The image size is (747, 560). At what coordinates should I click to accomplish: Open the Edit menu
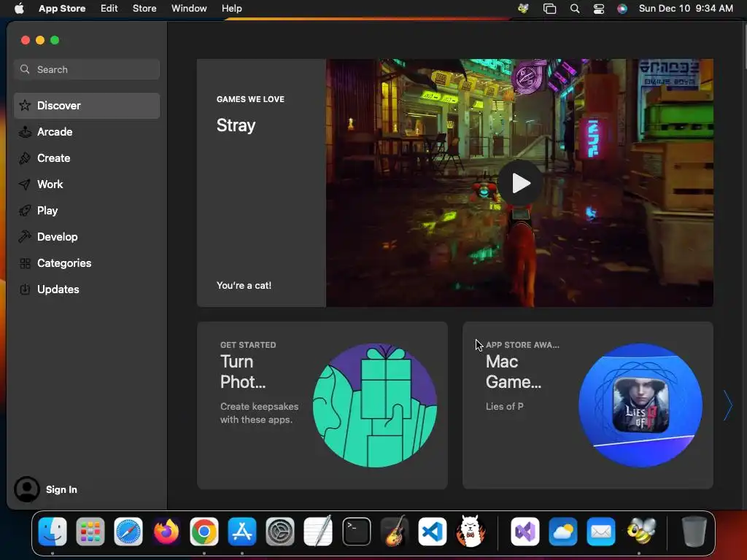coord(109,8)
